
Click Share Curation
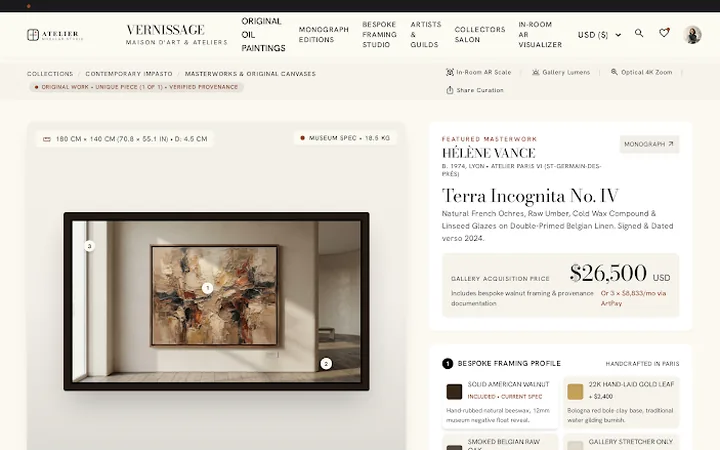click(x=475, y=90)
